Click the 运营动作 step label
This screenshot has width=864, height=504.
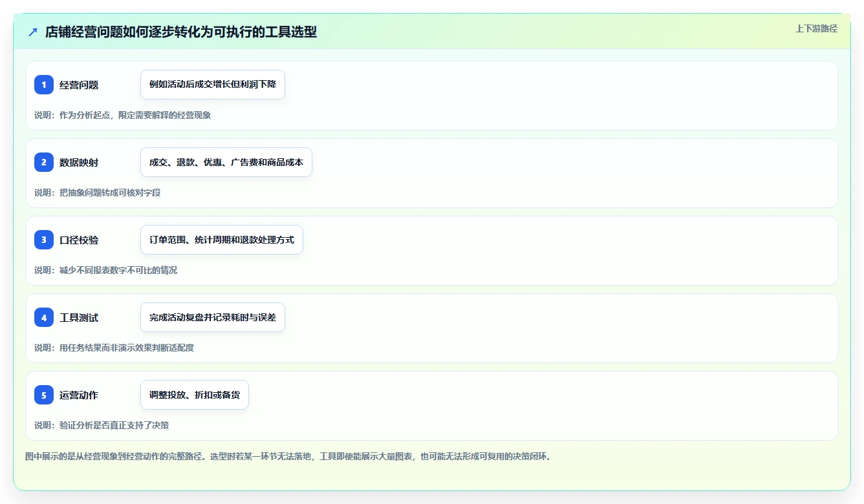coord(79,395)
